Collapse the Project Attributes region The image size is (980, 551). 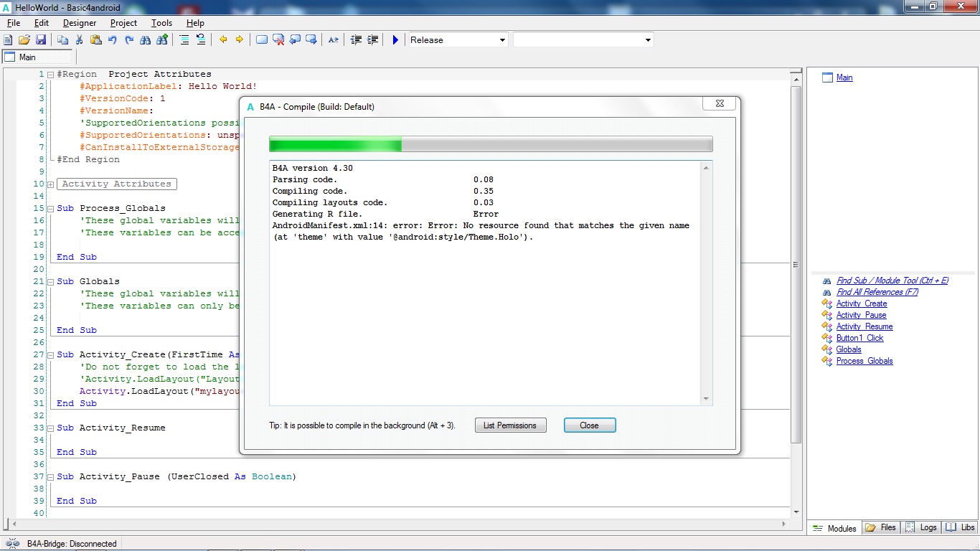coord(50,75)
